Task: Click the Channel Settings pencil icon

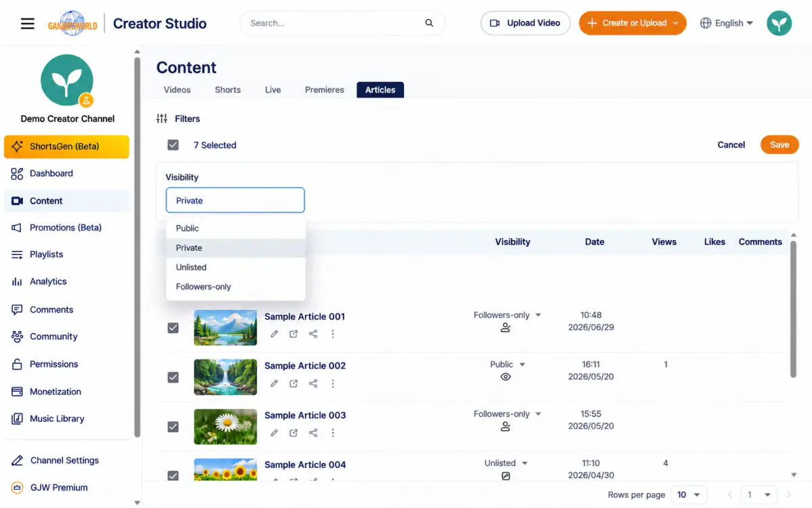Action: coord(17,461)
